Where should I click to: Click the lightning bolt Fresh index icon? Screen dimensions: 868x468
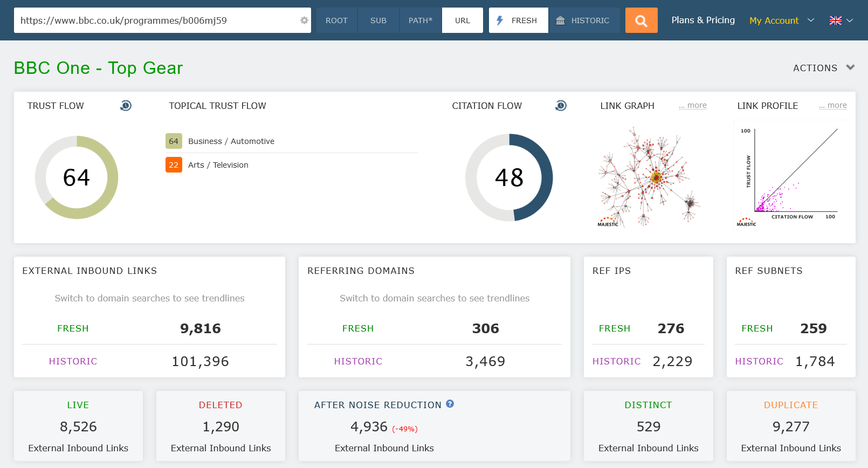coord(500,20)
